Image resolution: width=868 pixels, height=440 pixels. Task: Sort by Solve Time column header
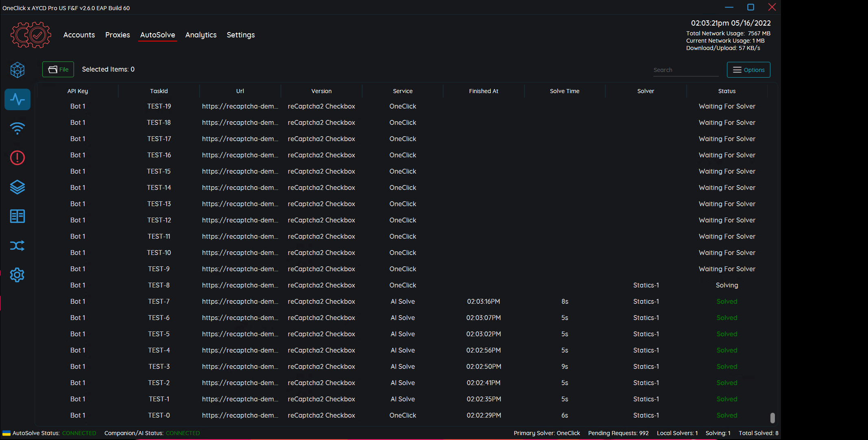click(564, 91)
